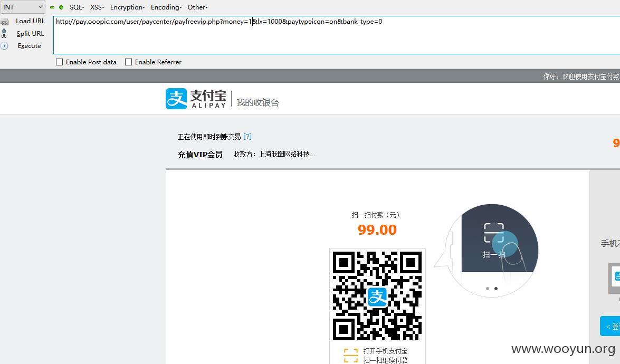Click the 扫一扫付款（元） label

[x=377, y=215]
